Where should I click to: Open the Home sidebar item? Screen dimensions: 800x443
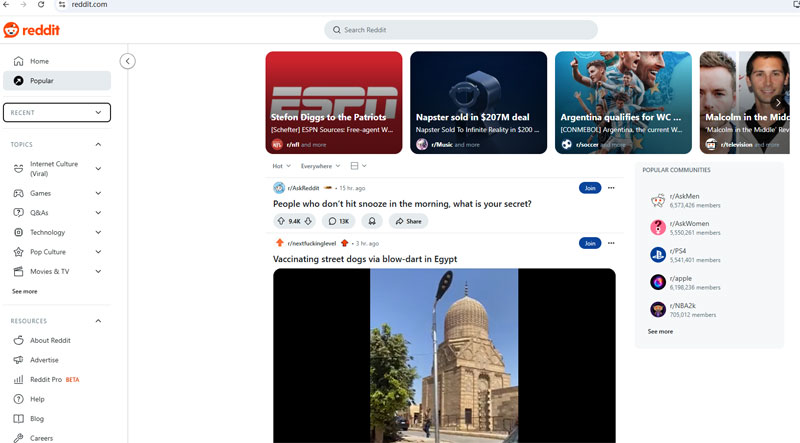[57, 61]
